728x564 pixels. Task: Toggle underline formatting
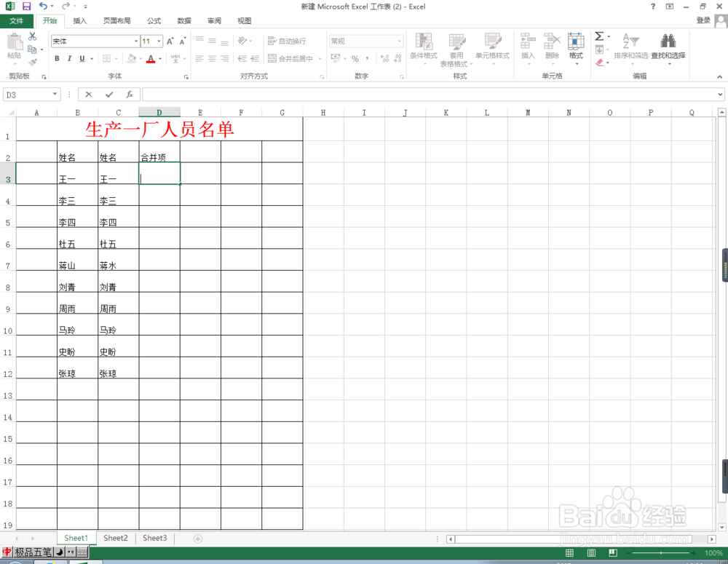point(82,58)
